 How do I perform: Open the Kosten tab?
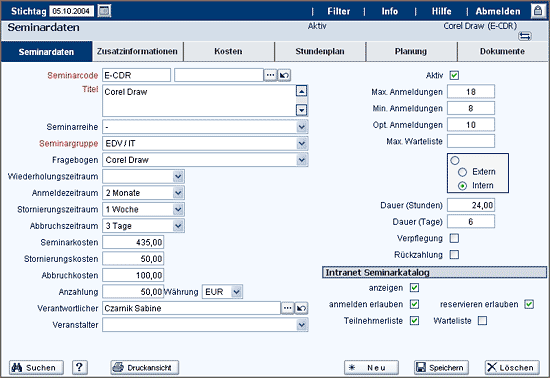click(x=228, y=52)
